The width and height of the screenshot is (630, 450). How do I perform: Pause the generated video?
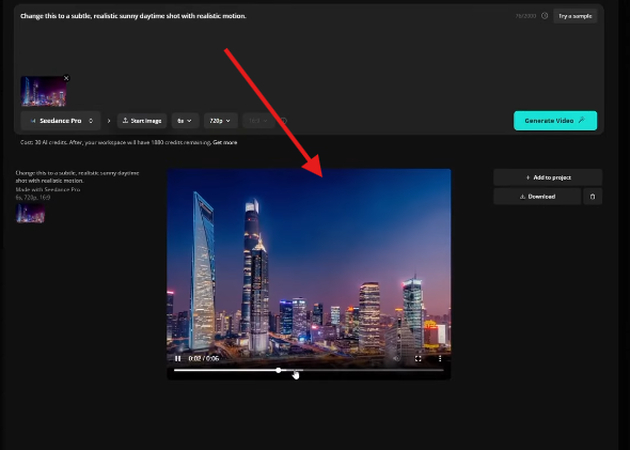[x=178, y=358]
